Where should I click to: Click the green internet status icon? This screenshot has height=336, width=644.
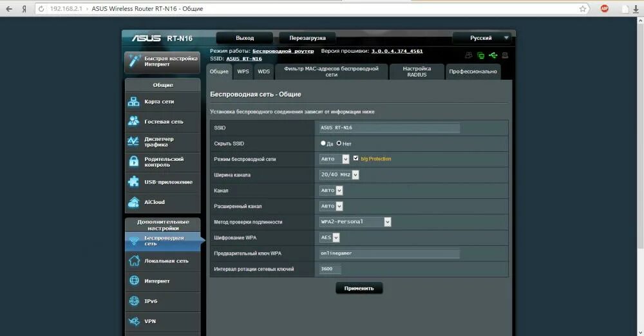click(x=480, y=55)
